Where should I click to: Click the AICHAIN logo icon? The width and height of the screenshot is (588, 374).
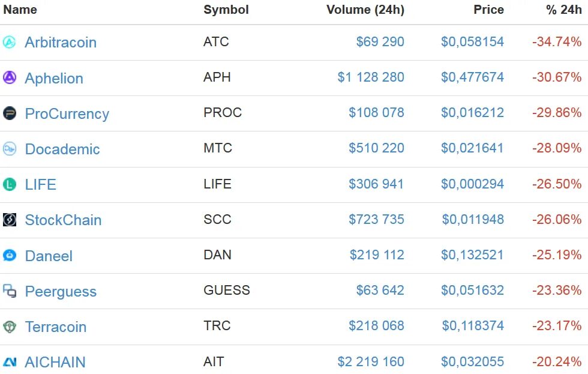coord(10,362)
